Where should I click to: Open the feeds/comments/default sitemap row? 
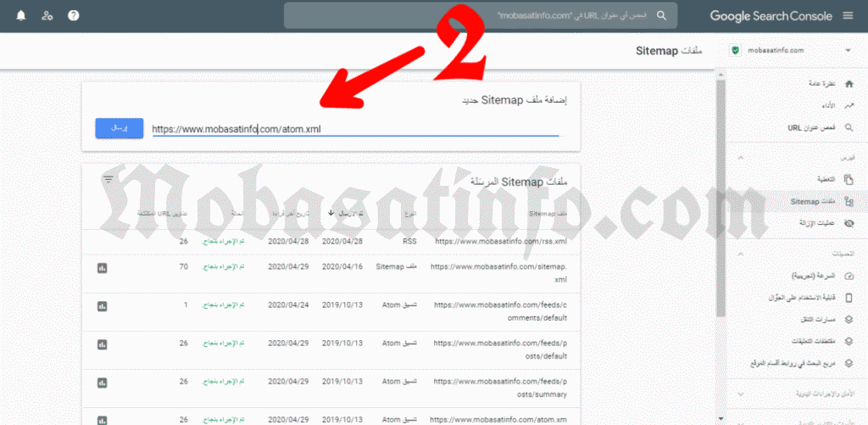click(x=331, y=312)
